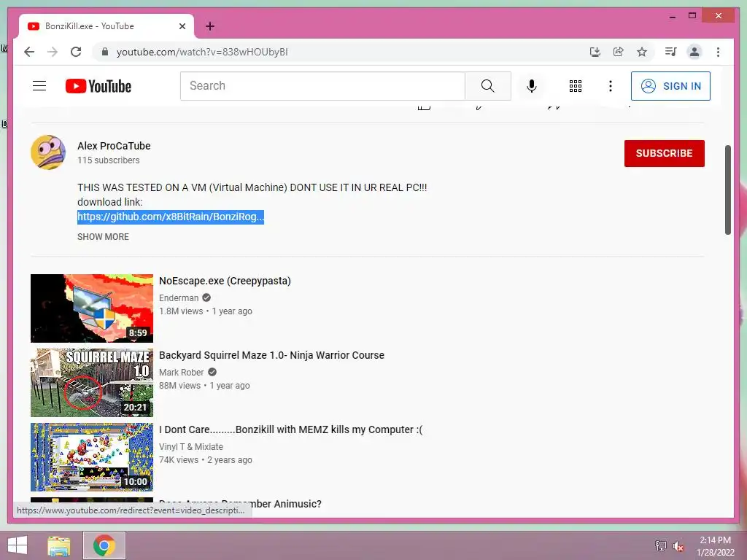The width and height of the screenshot is (747, 560).
Task: Click the YouTube search box
Action: tap(322, 86)
